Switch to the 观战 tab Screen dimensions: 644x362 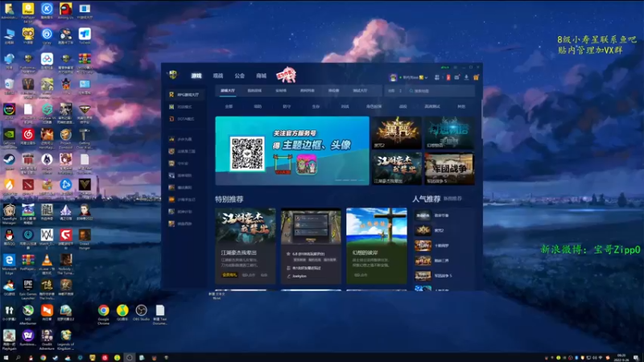[x=218, y=76]
